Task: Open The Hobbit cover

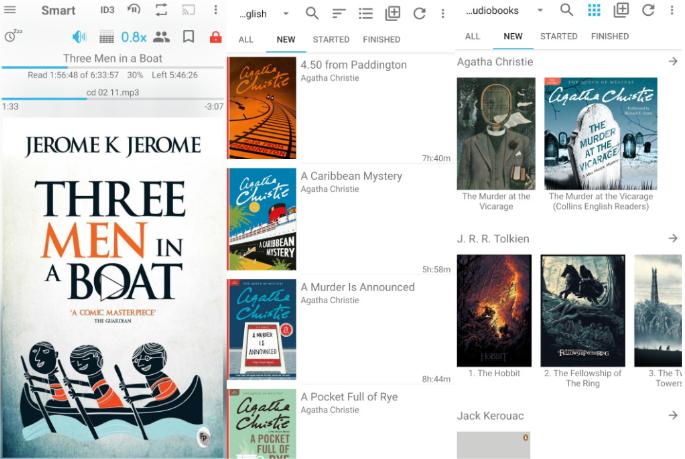Action: coord(494,311)
